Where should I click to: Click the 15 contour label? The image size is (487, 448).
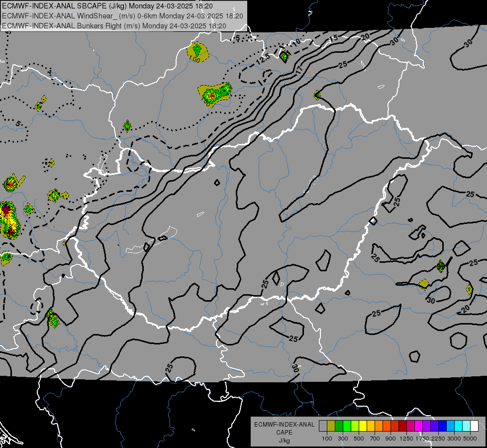pos(334,38)
